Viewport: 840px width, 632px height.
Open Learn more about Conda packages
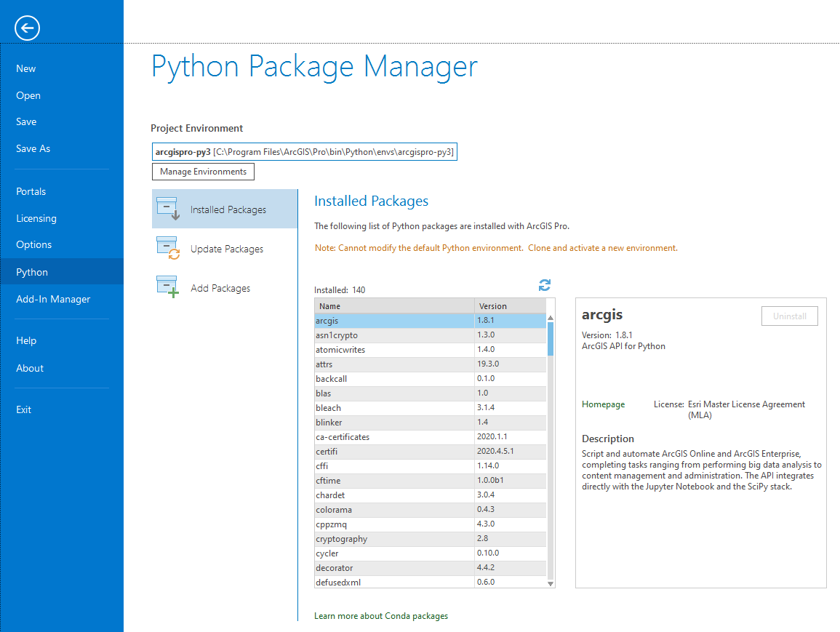tap(381, 616)
